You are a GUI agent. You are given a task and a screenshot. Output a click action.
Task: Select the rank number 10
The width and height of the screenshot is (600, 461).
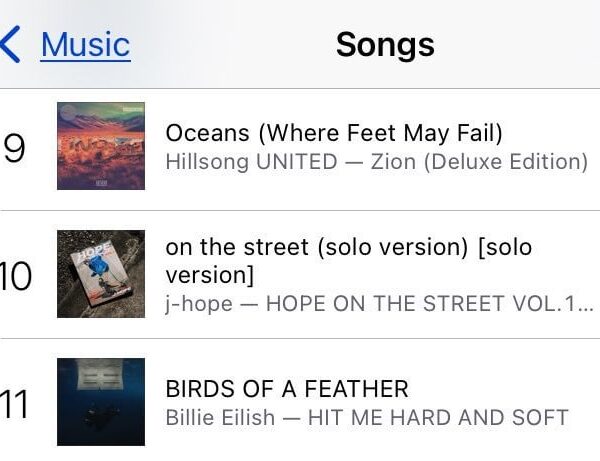click(x=17, y=275)
